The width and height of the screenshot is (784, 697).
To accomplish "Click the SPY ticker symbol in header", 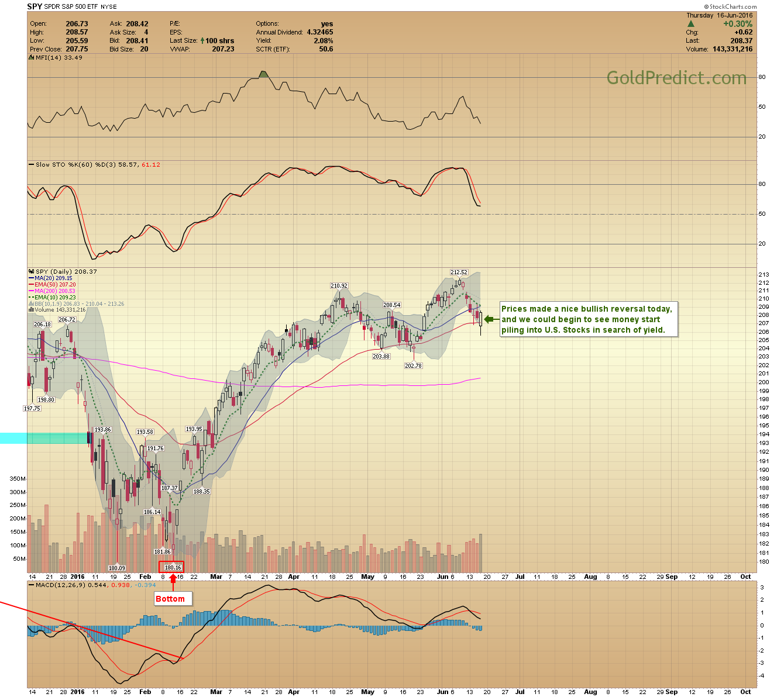I will pyautogui.click(x=35, y=6).
